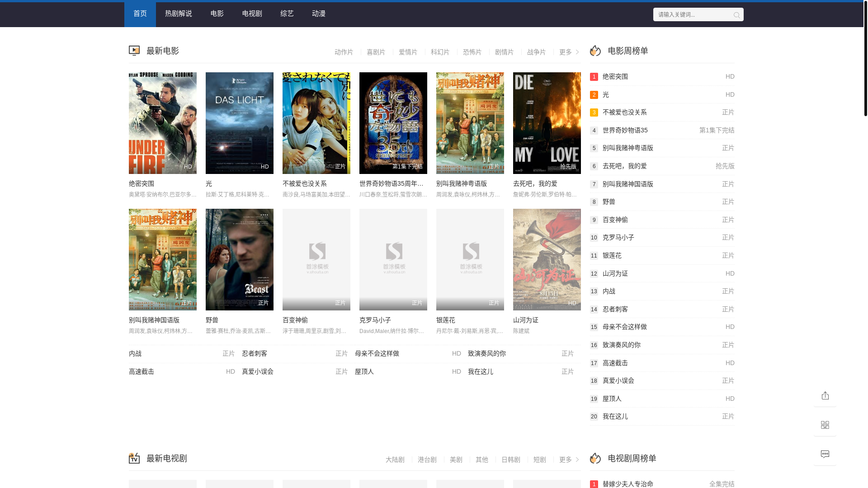Select the 大陆剧 TV category
The image size is (868, 488).
[x=395, y=460]
